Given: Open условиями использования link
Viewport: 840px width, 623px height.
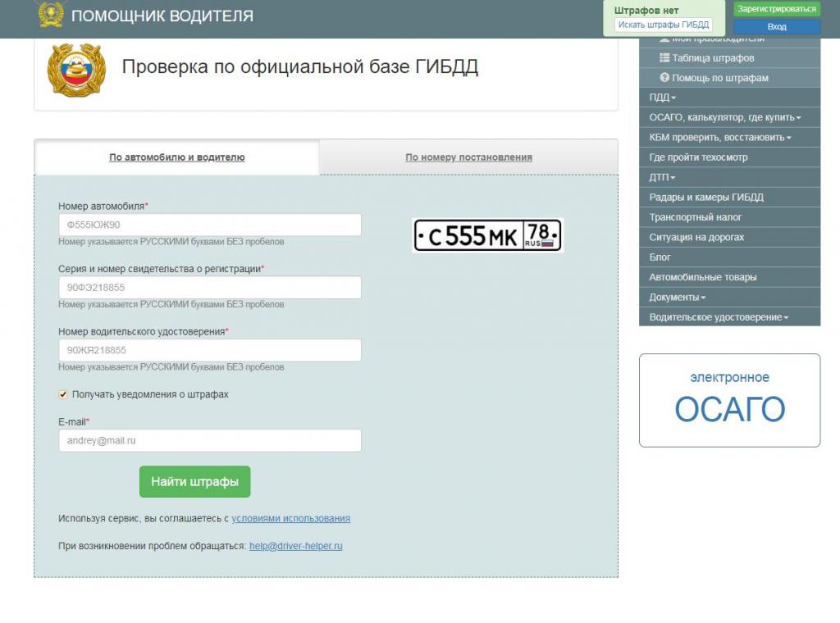Looking at the screenshot, I should point(291,519).
